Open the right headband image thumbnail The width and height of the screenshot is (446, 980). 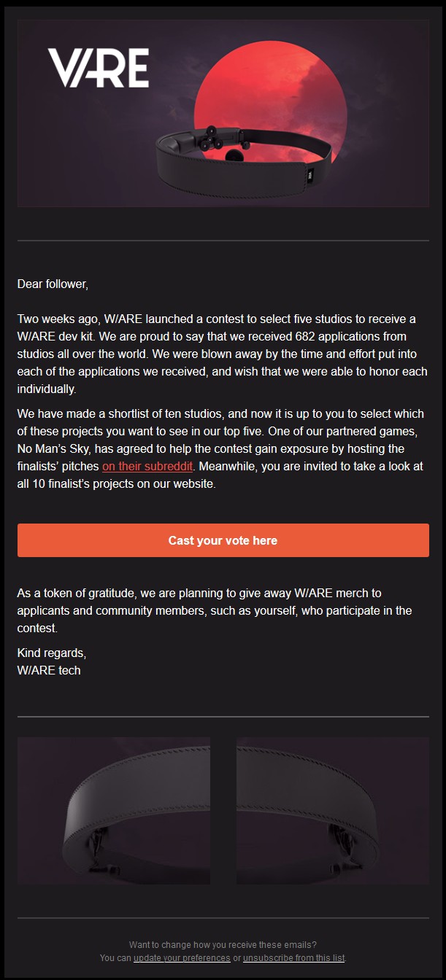tap(333, 810)
